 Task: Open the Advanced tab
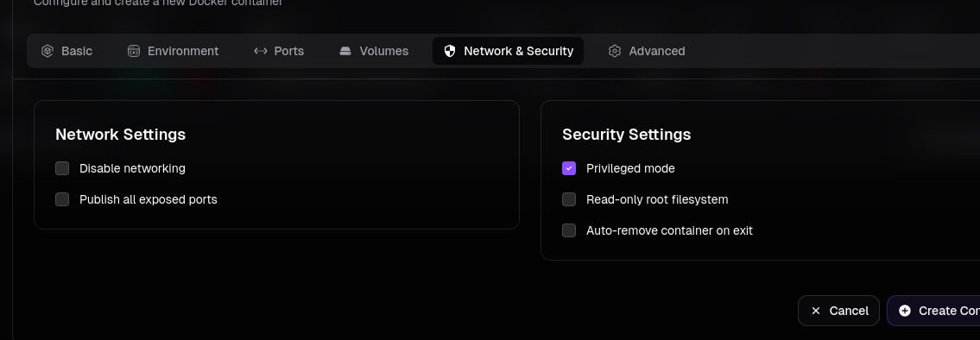[x=647, y=51]
